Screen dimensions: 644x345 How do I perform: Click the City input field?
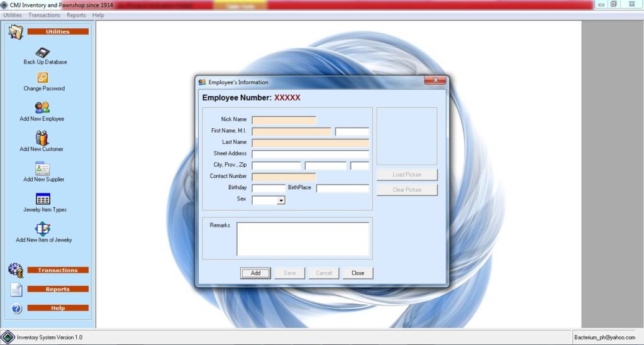(277, 166)
